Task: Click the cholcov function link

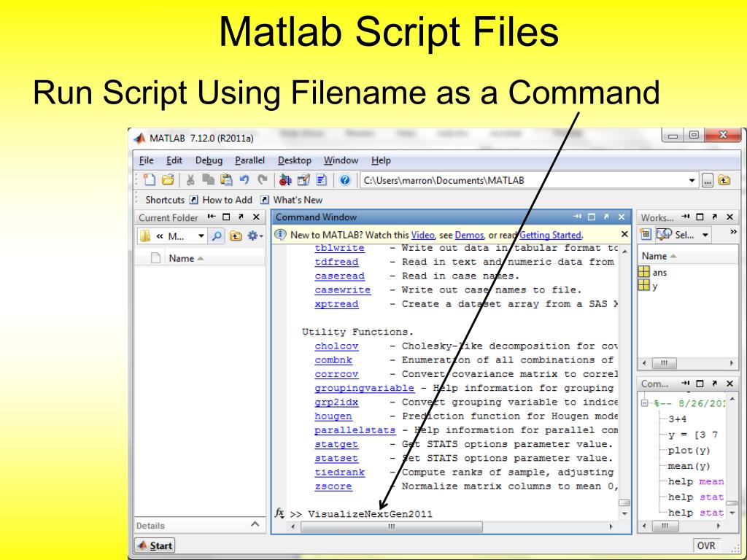Action: (x=336, y=346)
